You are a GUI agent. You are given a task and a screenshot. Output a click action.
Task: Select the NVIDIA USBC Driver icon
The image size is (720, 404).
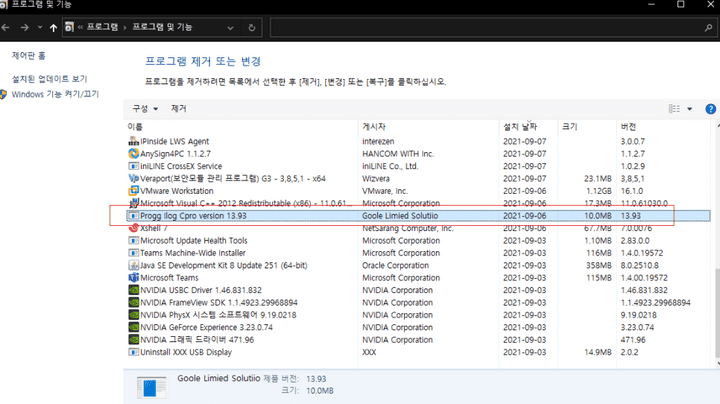click(x=133, y=290)
